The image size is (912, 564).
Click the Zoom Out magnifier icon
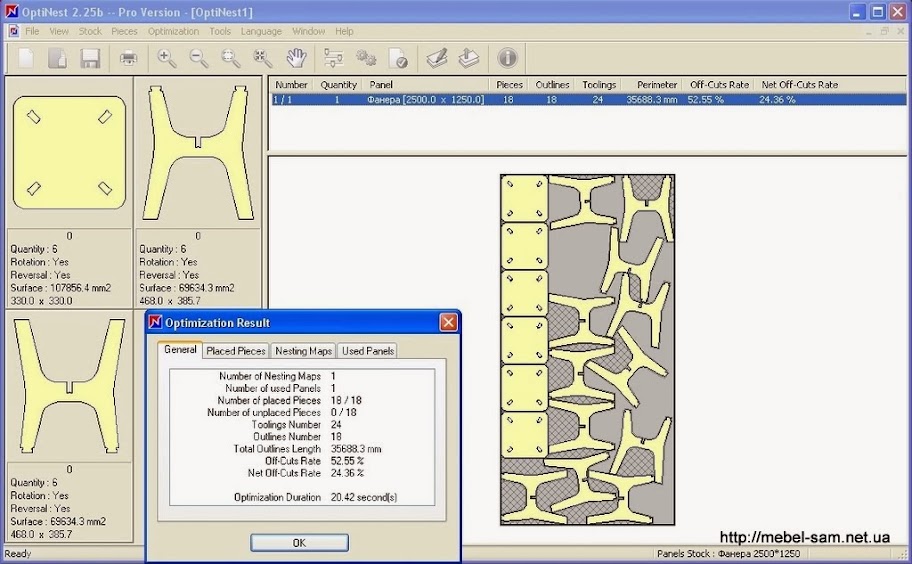tap(199, 58)
